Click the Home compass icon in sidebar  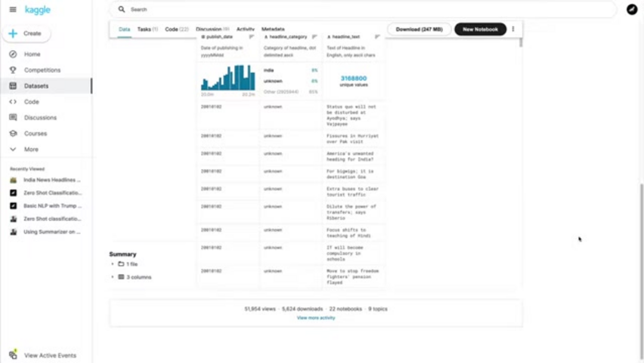[13, 54]
